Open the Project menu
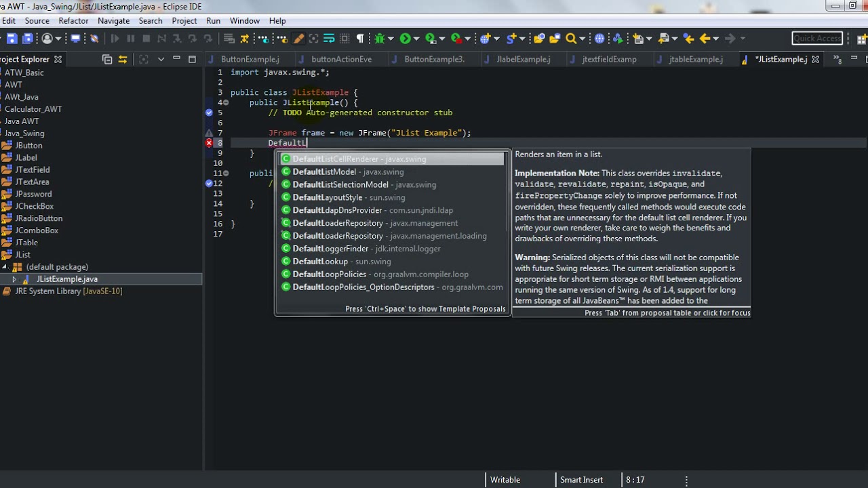 184,21
